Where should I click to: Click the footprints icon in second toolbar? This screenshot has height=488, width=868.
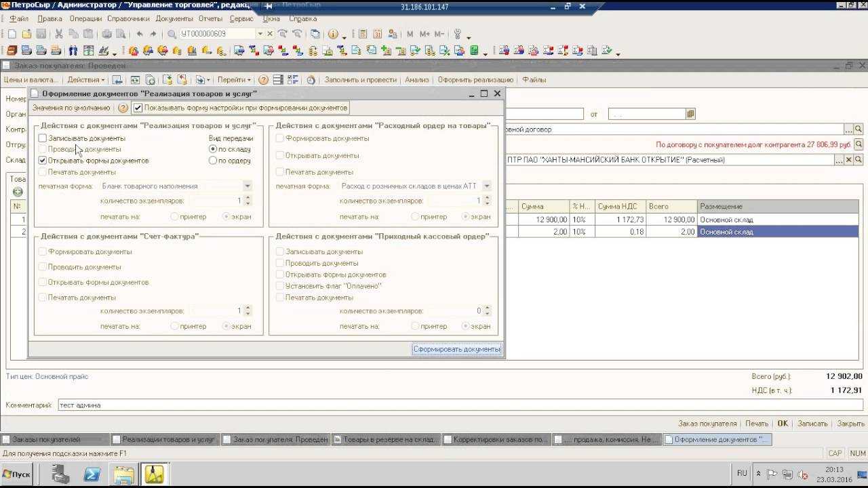(73, 51)
